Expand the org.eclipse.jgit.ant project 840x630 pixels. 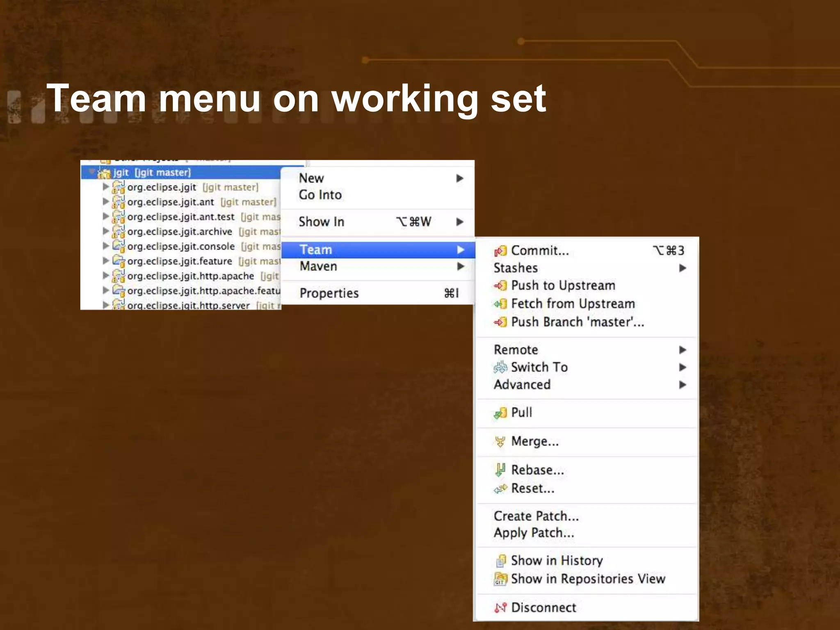(106, 202)
